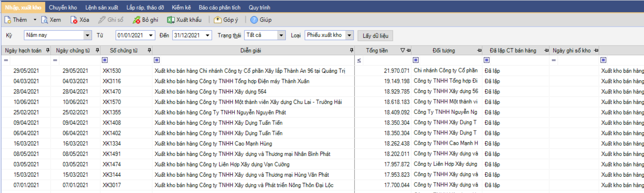Click the Xóa (delete) icon

(x=74, y=20)
